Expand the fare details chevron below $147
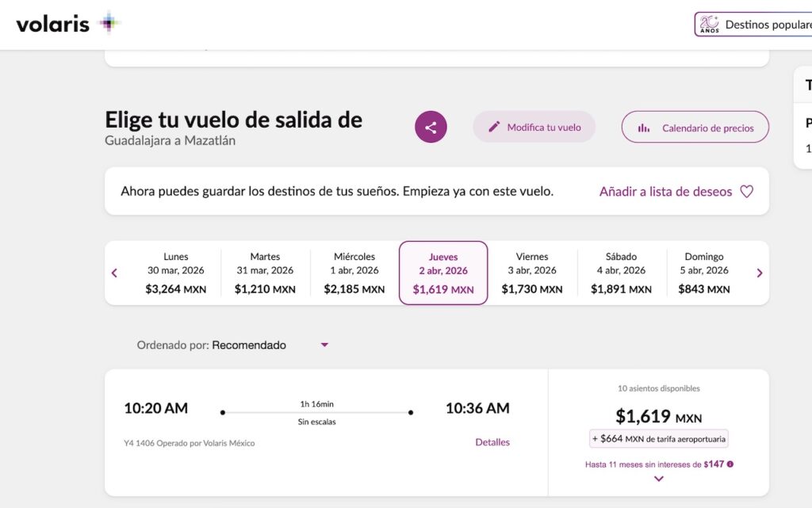This screenshot has height=508, width=812. click(658, 479)
